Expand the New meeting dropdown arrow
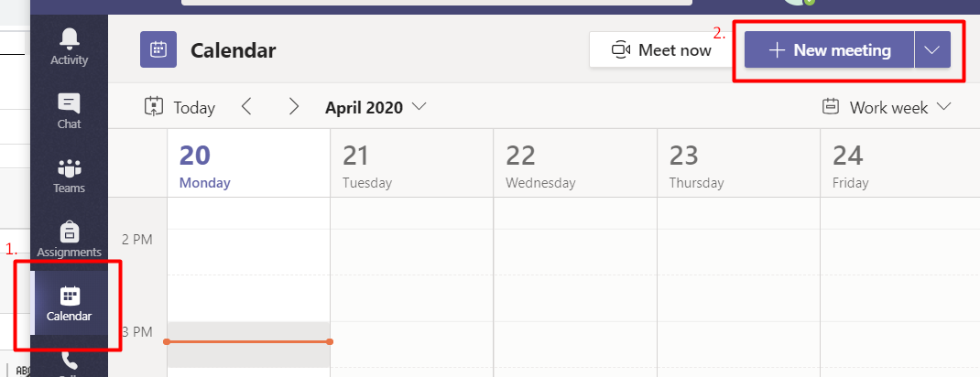This screenshot has height=377, width=980. point(932,50)
